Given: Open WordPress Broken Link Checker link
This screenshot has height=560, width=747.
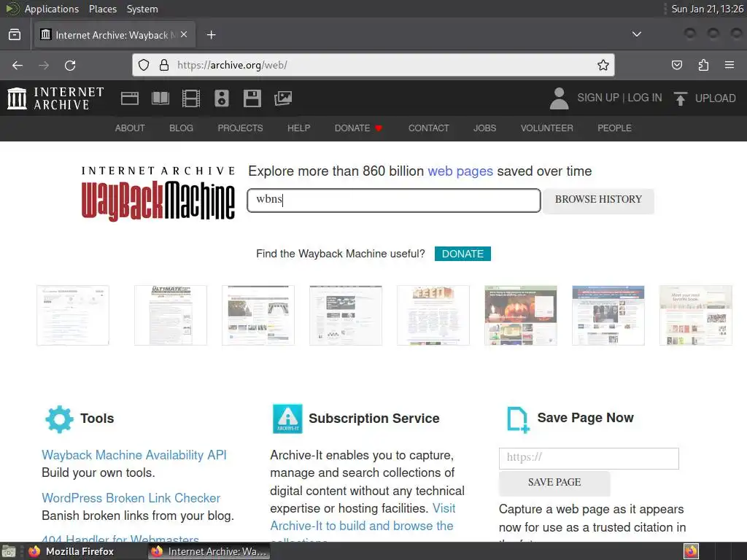Looking at the screenshot, I should point(131,497).
